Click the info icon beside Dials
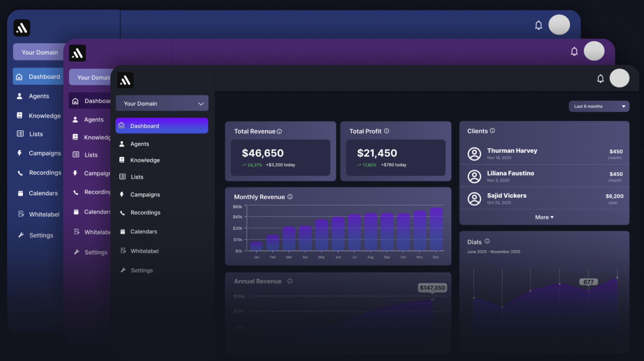644x361 pixels. (487, 241)
